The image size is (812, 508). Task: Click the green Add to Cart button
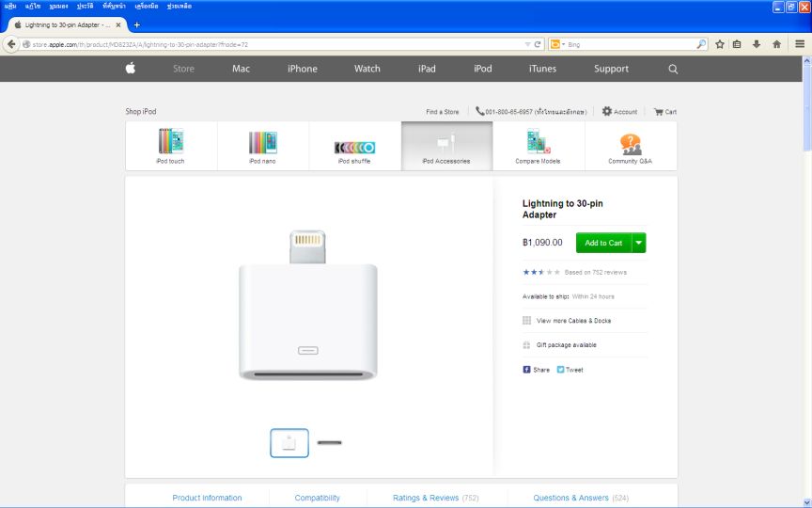(x=603, y=243)
